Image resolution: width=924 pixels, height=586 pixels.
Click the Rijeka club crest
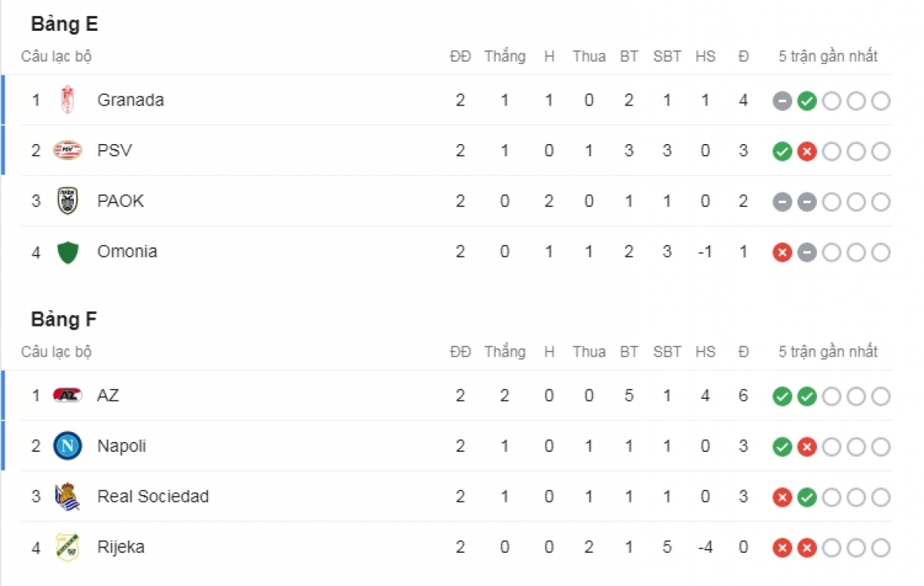[x=68, y=547]
